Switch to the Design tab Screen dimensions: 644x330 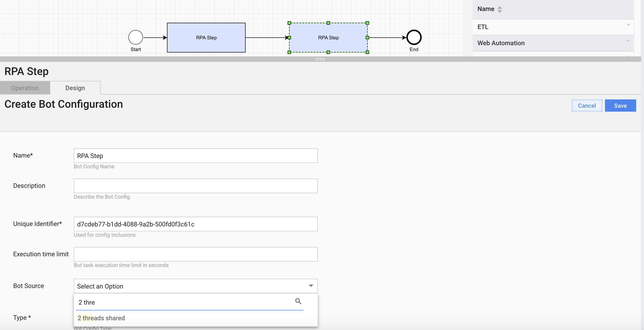click(x=75, y=88)
